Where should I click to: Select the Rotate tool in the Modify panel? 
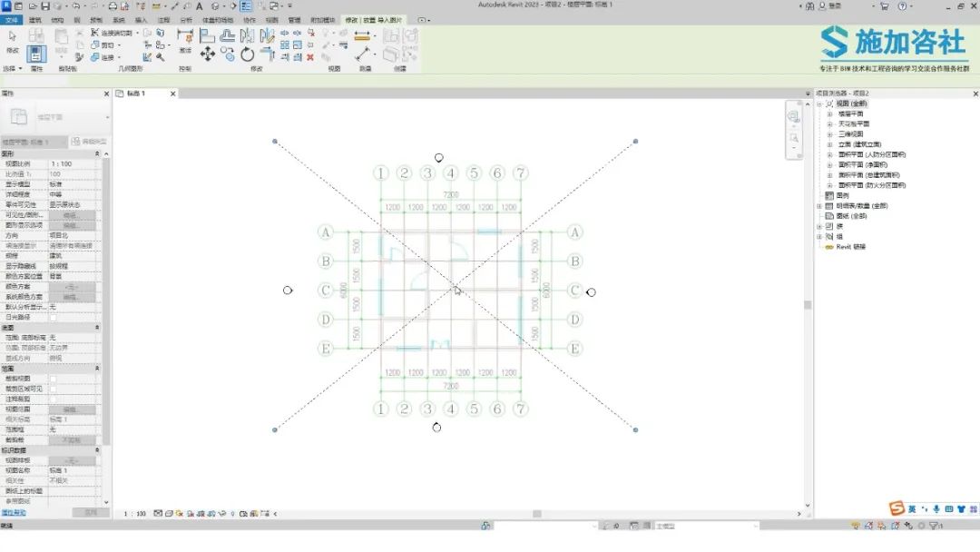[x=248, y=55]
